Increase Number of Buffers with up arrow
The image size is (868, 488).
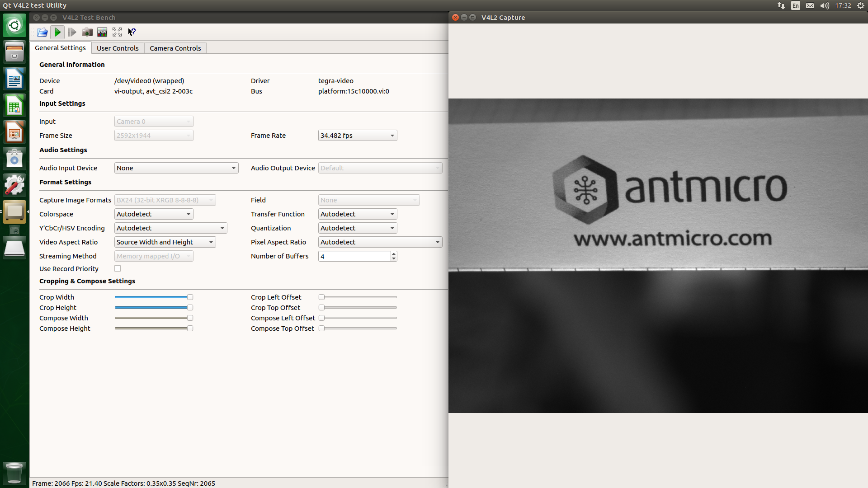(x=394, y=254)
